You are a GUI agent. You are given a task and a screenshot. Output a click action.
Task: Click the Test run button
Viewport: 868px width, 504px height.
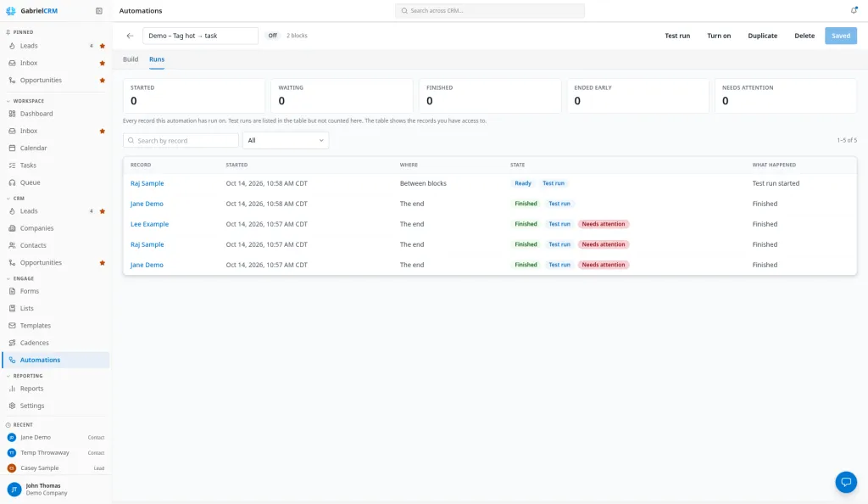point(677,36)
